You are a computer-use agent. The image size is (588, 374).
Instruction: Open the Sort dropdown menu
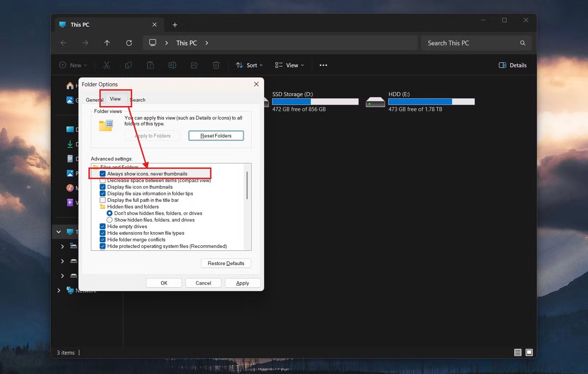[x=249, y=65]
